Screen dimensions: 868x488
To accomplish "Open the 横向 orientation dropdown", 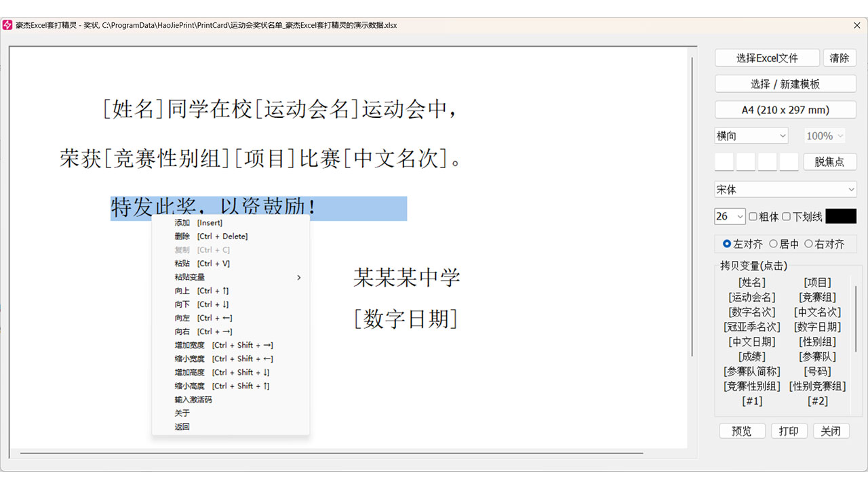I will 751,136.
